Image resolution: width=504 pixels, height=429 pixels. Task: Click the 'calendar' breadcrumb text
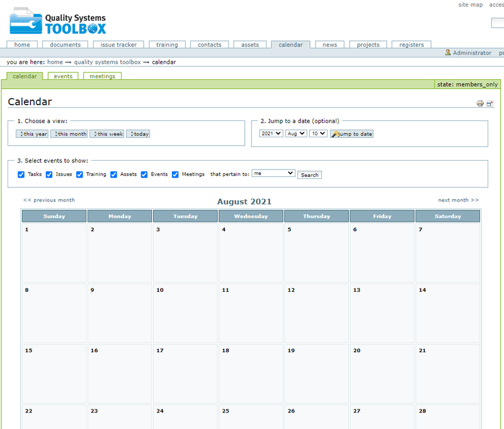[x=164, y=62]
